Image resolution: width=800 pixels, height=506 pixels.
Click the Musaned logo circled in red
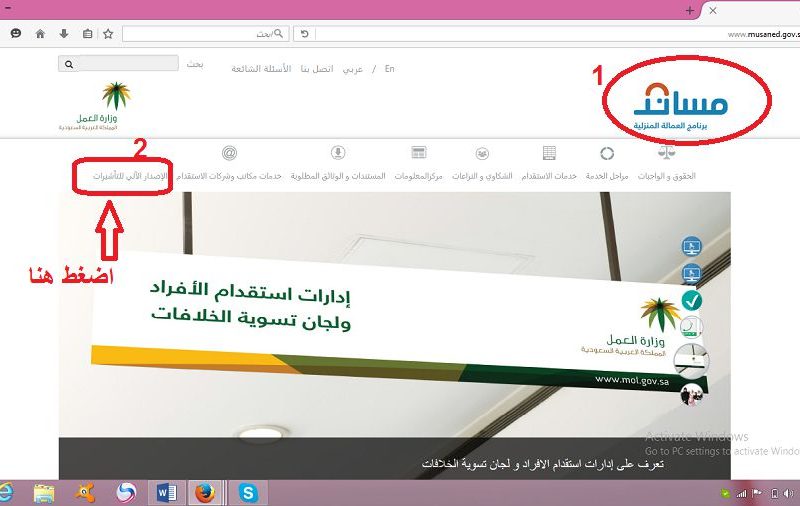[684, 103]
